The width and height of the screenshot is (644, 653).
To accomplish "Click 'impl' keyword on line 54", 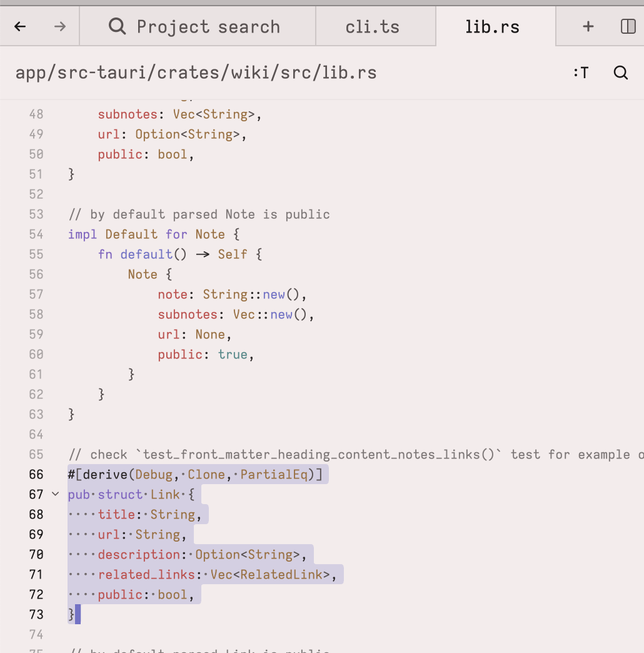I will click(83, 235).
